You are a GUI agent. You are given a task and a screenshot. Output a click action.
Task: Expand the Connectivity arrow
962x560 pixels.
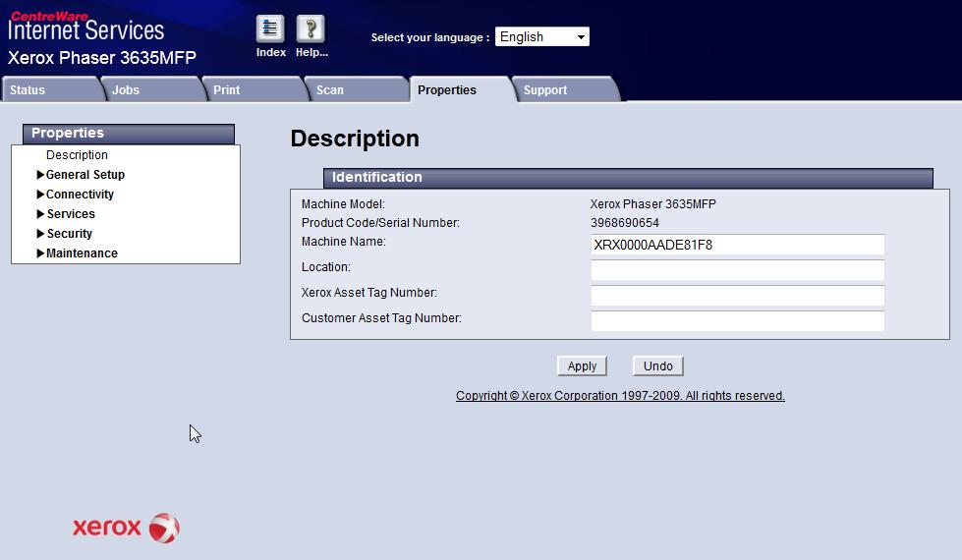click(x=40, y=195)
